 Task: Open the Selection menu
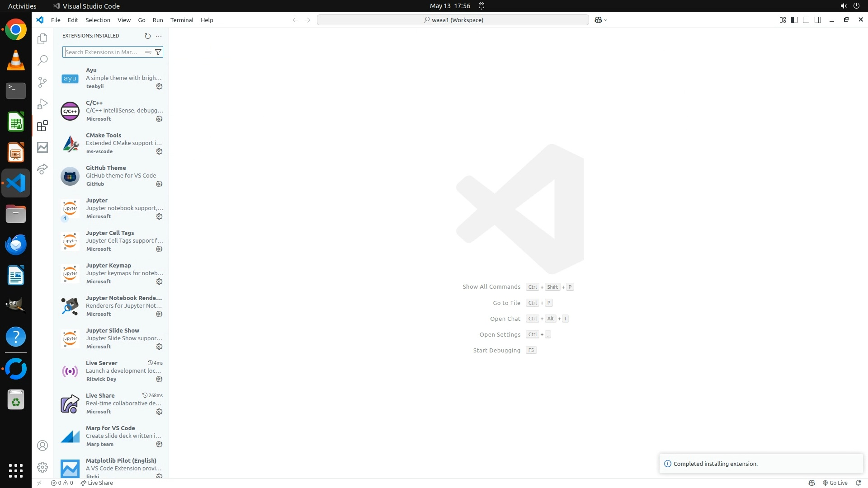pos(98,20)
